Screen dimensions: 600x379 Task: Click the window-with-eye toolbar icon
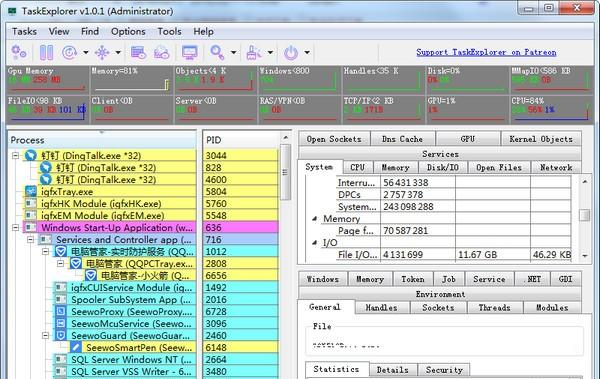138,52
